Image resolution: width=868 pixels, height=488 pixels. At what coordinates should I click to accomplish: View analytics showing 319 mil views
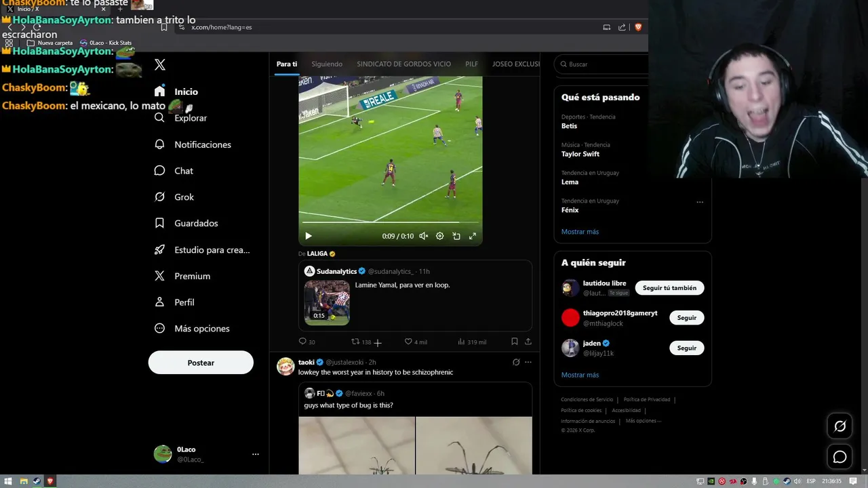click(472, 342)
